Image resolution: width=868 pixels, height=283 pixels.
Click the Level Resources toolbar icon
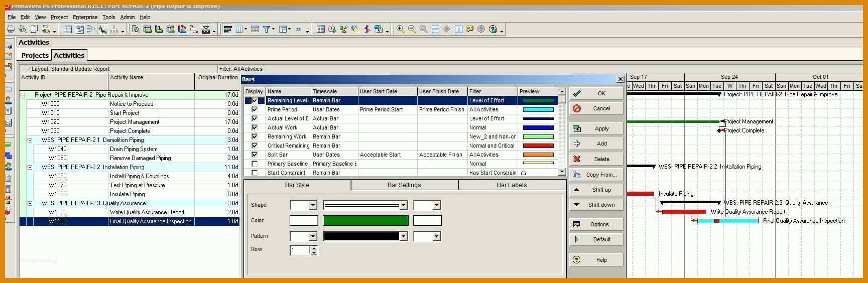pyautogui.click(x=343, y=29)
